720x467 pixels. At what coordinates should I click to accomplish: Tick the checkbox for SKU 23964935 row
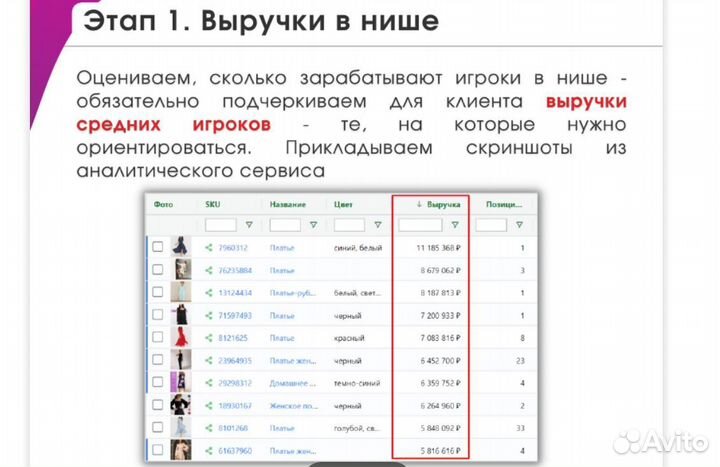tap(158, 360)
